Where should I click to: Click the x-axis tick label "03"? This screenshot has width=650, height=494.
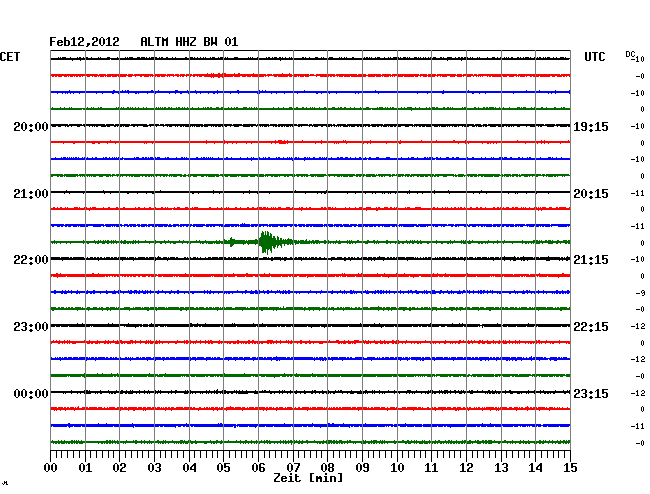click(154, 468)
